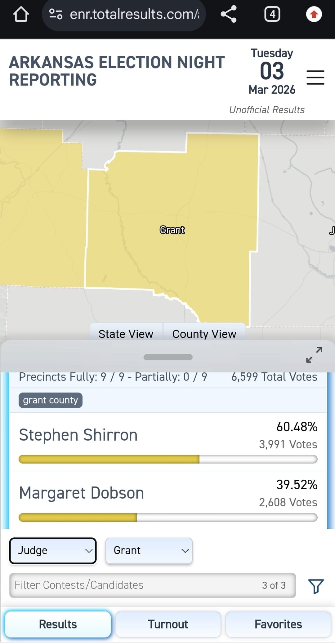
Task: Open the tab switcher showing 4 tabs
Action: point(272,14)
